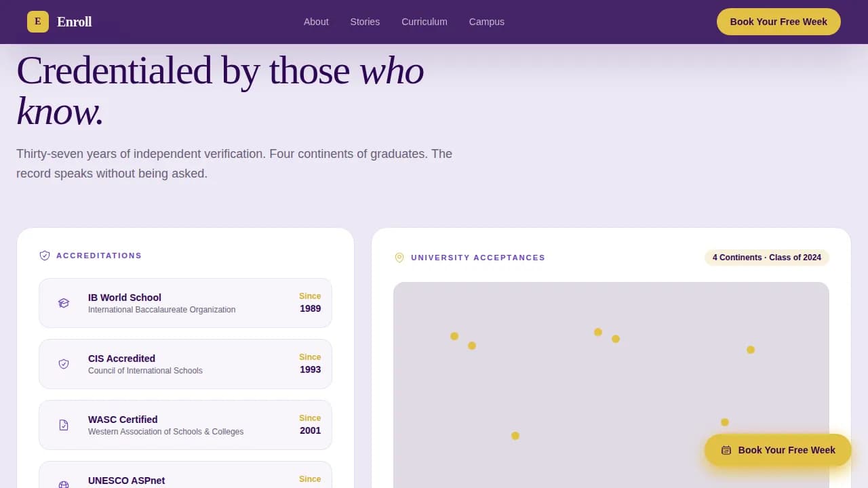Click the 4 Continents Class of 2024 badge
The height and width of the screenshot is (488, 868).
click(x=766, y=258)
